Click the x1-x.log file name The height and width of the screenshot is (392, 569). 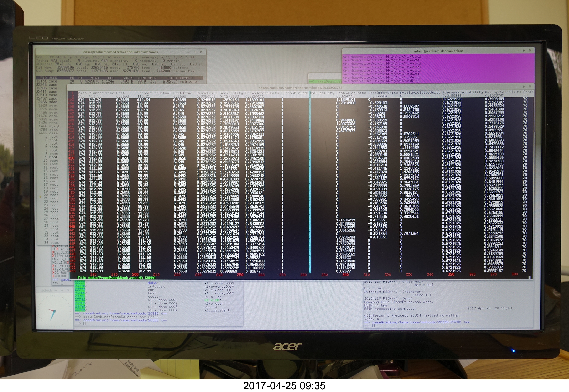pos(213,297)
